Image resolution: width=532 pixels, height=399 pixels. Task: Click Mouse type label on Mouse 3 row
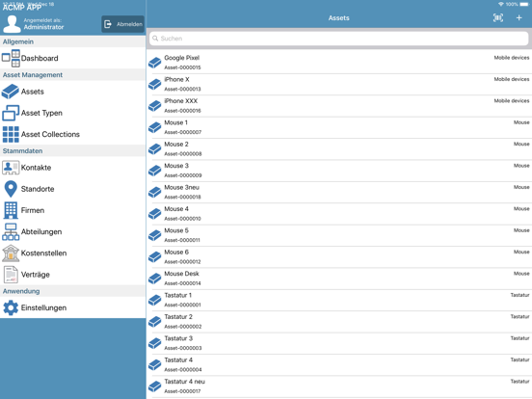click(521, 166)
